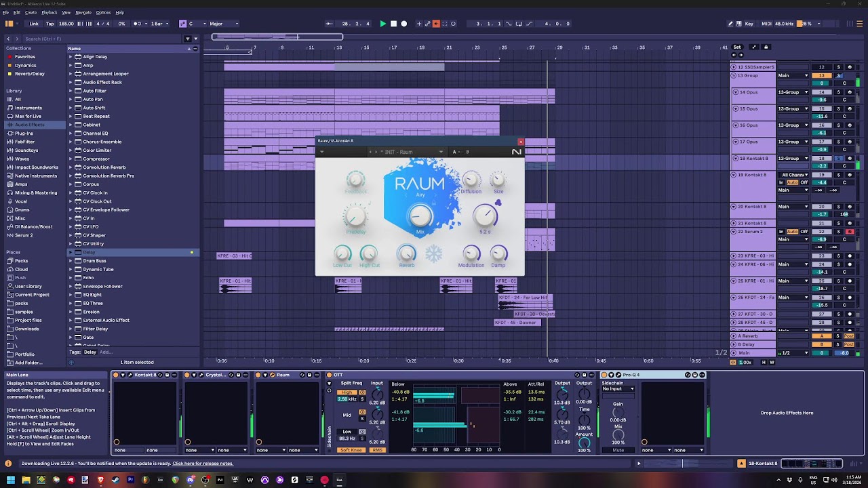Toggle the draw mode pencil icon
Viewport: 868px width, 488px height.
click(x=730, y=24)
